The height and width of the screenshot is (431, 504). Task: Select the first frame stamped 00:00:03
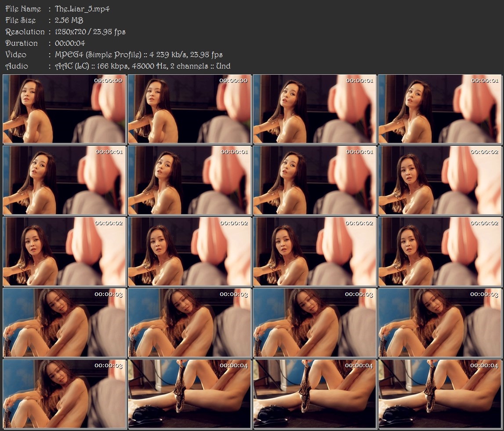click(x=64, y=323)
